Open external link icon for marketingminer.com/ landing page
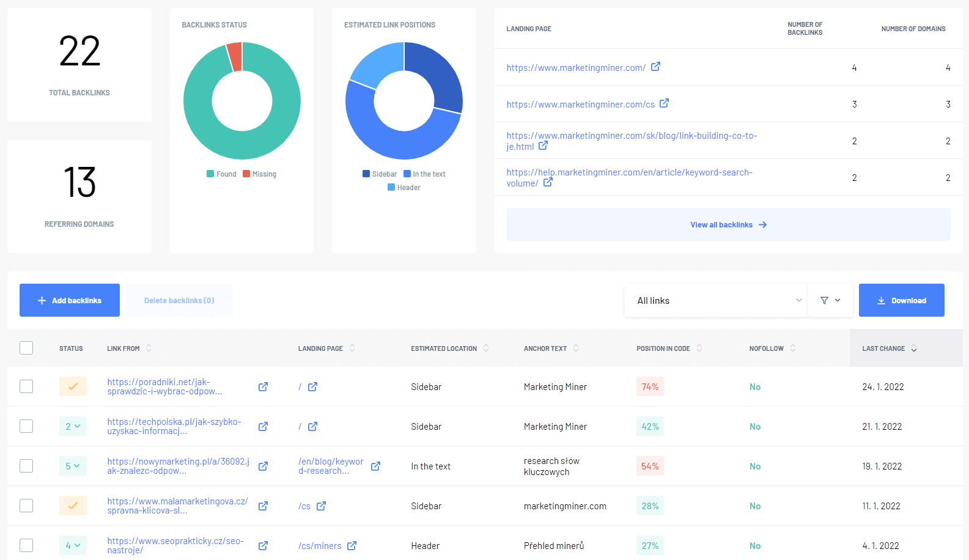Screen dimensions: 969x560 (655, 67)
